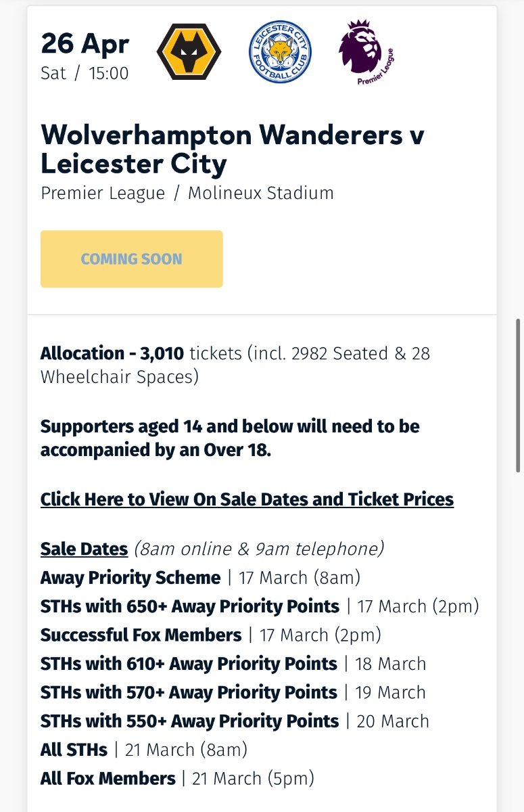Image resolution: width=524 pixels, height=812 pixels.
Task: Click the Coming Soon button
Action: pos(131,259)
